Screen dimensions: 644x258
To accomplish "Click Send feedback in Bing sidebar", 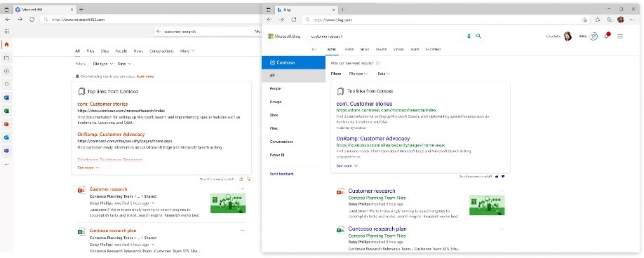I will point(282,174).
